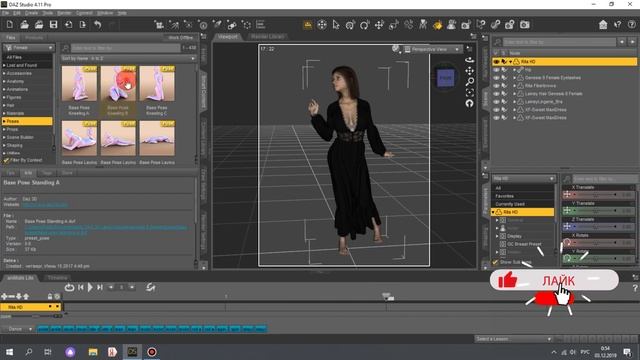Screen dimensions: 640x360
Task: Open the file Path link
Action: (x=105, y=230)
